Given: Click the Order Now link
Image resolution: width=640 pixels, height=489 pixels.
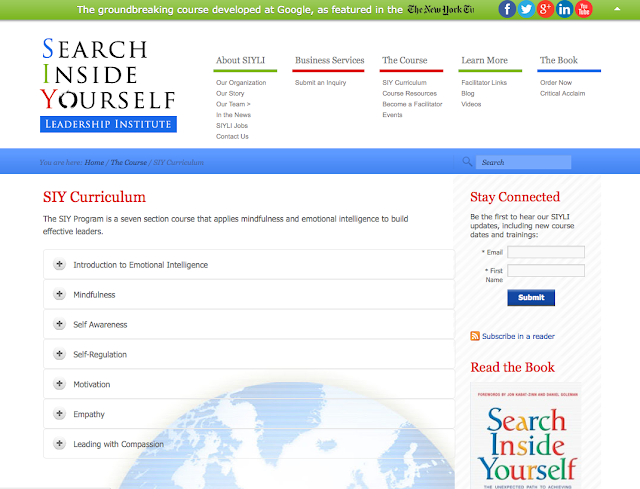Looking at the screenshot, I should (556, 82).
